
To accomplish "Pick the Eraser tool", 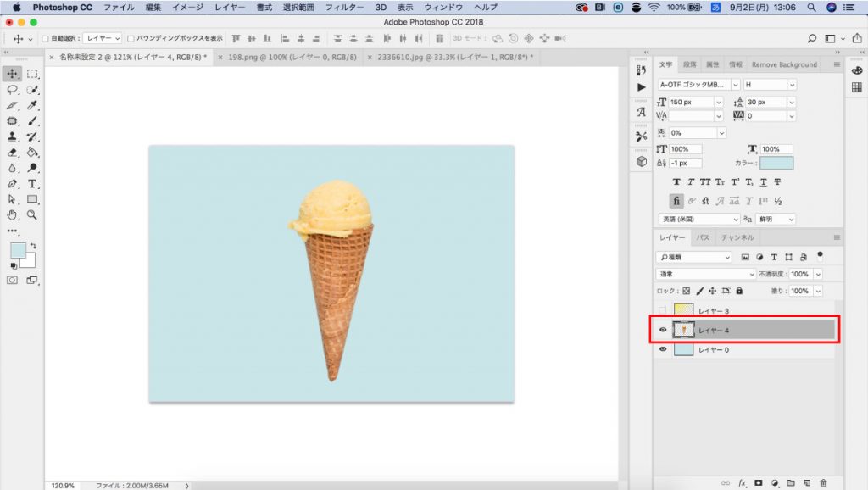I will pyautogui.click(x=13, y=153).
